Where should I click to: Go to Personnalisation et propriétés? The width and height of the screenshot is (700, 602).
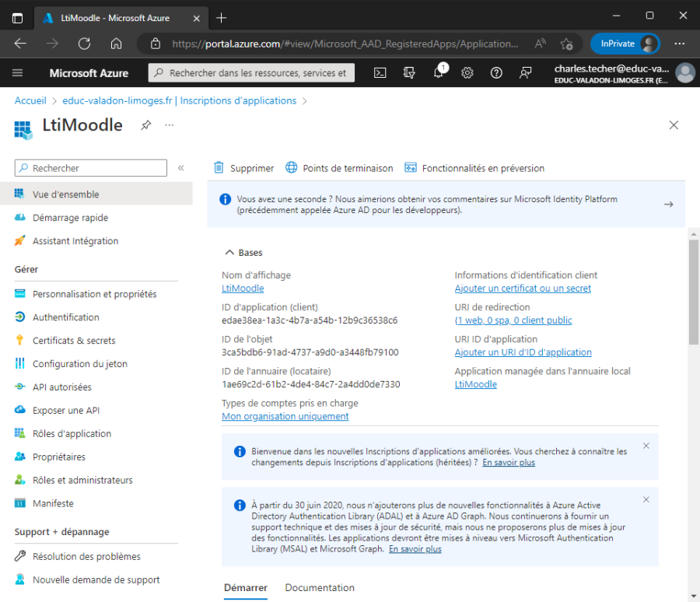(x=96, y=294)
